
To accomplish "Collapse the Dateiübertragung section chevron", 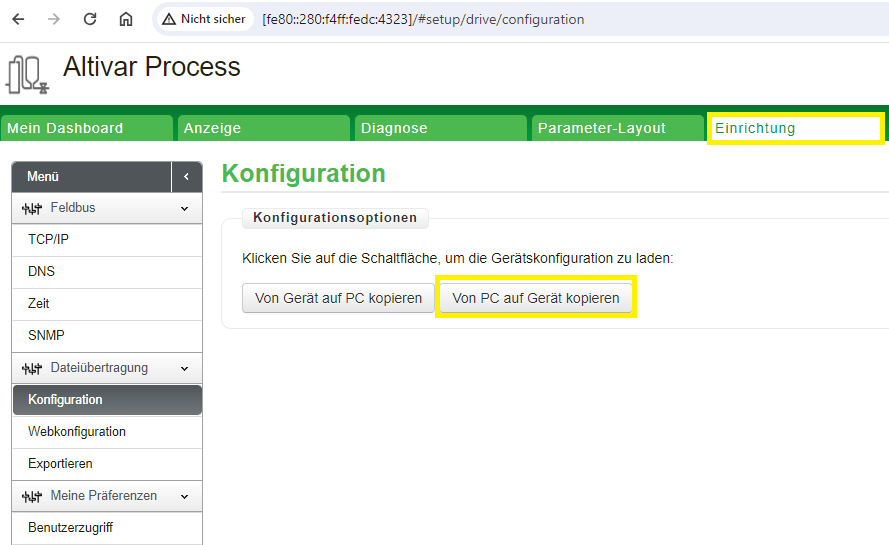I will pyautogui.click(x=184, y=369).
